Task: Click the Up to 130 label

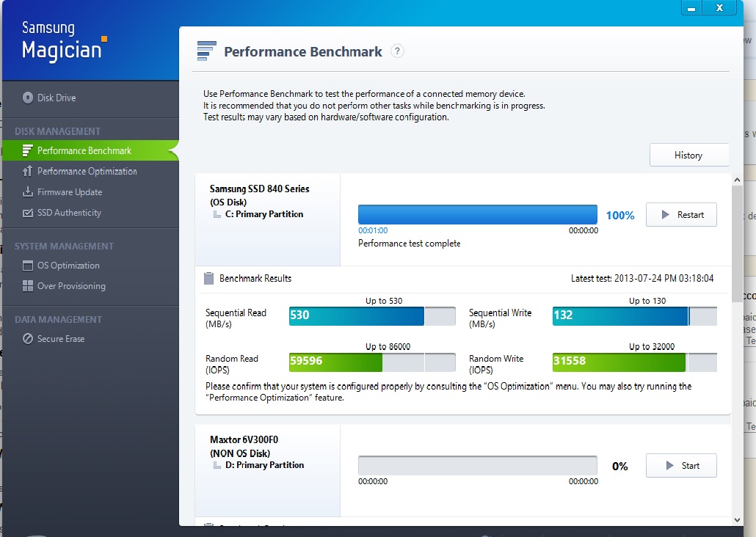Action: click(x=647, y=301)
